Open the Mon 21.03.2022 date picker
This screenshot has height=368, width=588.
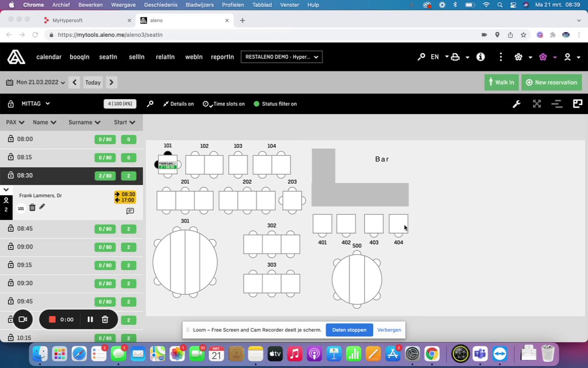click(x=36, y=82)
